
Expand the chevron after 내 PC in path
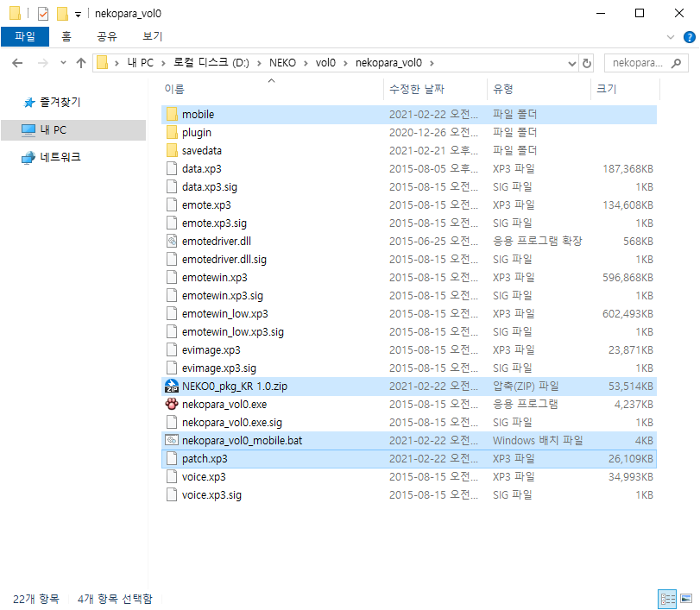click(x=163, y=63)
